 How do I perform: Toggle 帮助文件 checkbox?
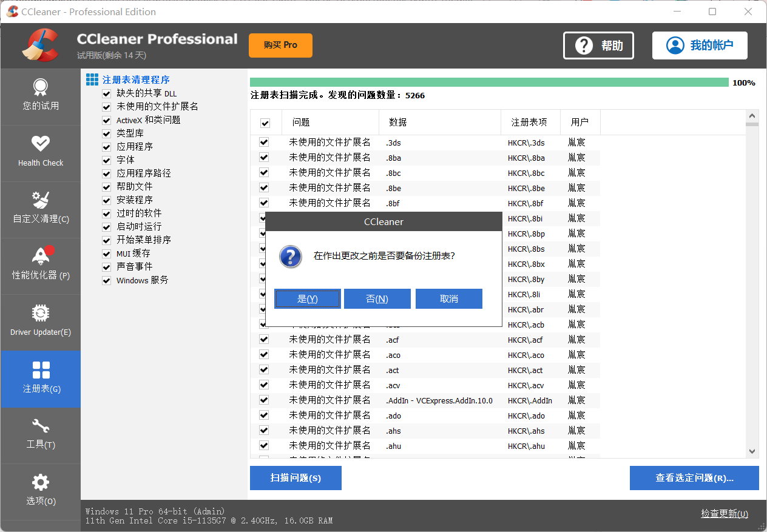106,187
